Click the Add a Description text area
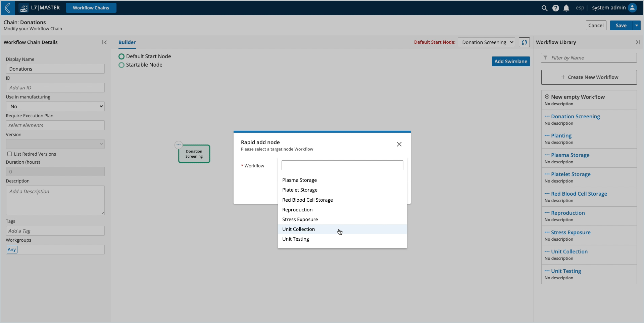Screen dimensions: 644x323 [55, 200]
